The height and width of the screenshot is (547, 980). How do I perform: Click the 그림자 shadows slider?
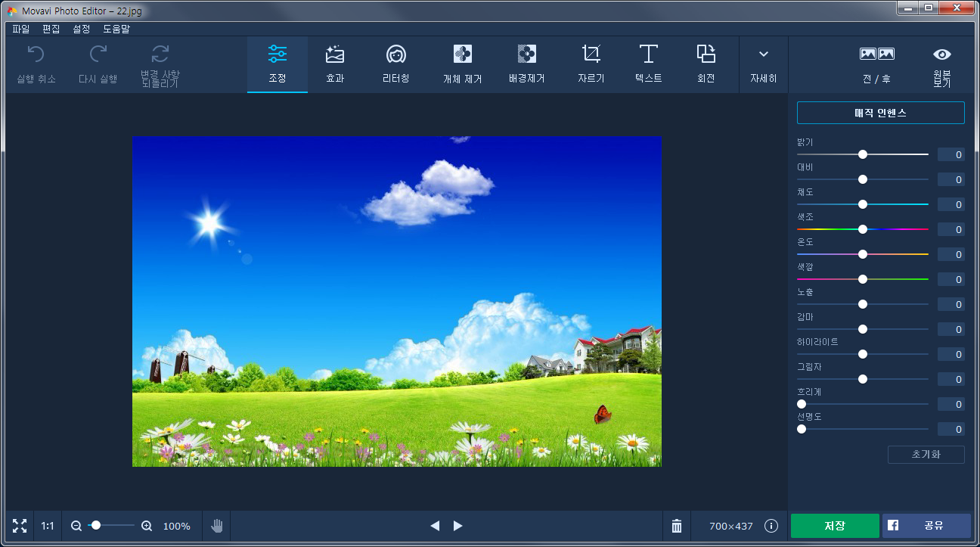click(863, 379)
